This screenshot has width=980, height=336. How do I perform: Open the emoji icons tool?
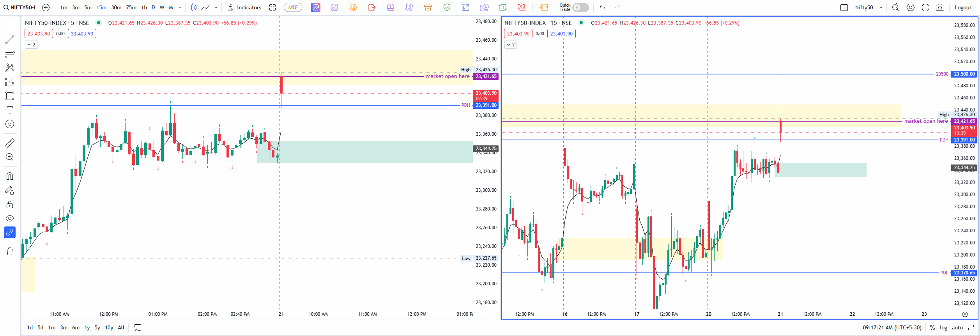(10, 124)
